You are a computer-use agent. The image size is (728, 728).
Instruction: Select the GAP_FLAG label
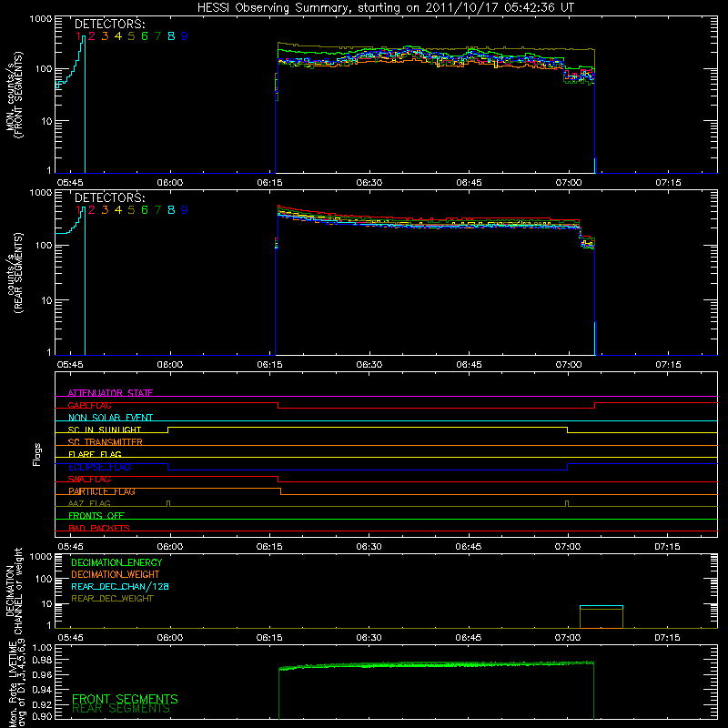click(x=89, y=405)
